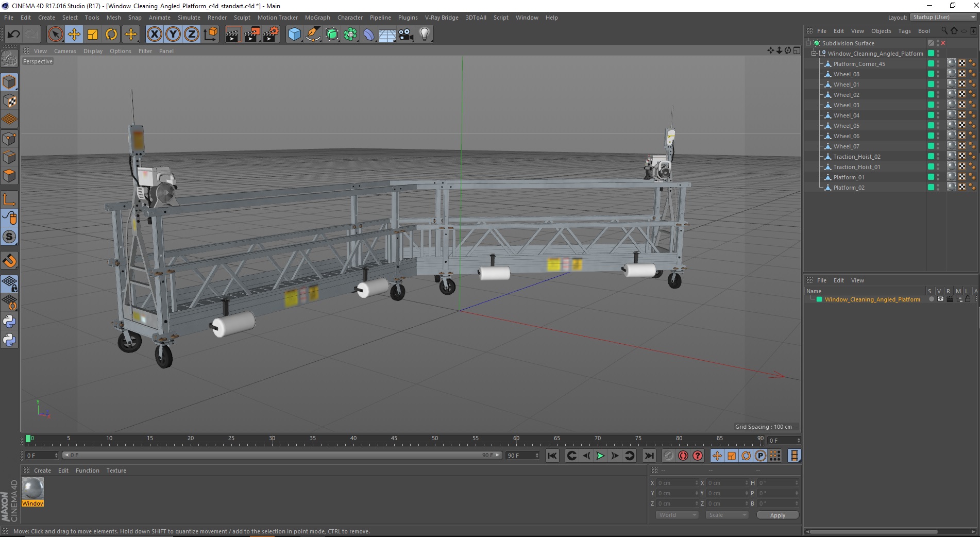The height and width of the screenshot is (537, 980).
Task: Open the Sculpt menu
Action: point(242,18)
